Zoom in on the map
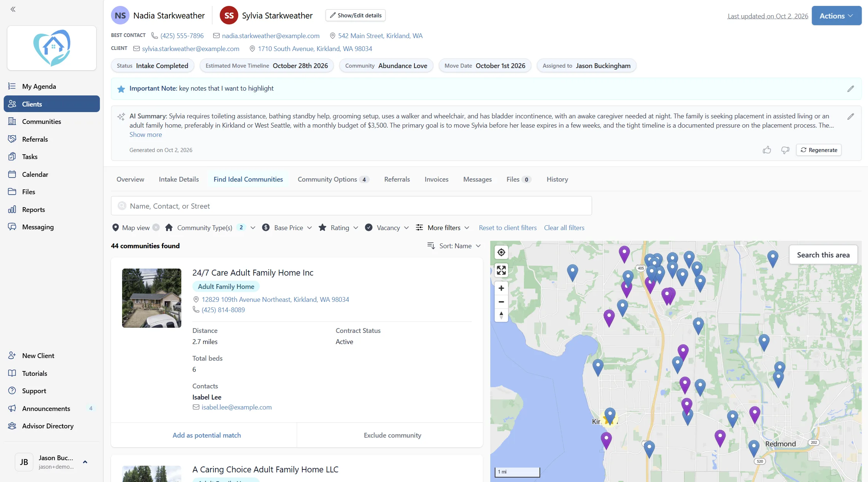Screen dimensions: 868x482 (501, 288)
